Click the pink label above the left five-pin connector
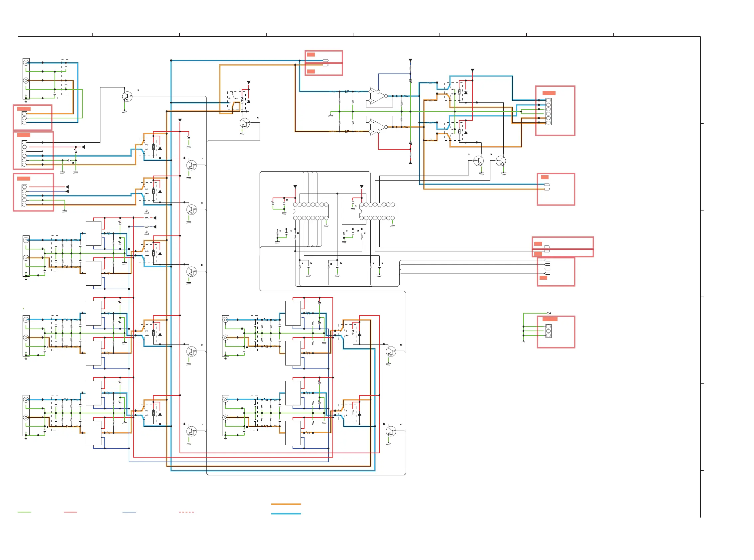This screenshot has width=754, height=560. (24, 179)
